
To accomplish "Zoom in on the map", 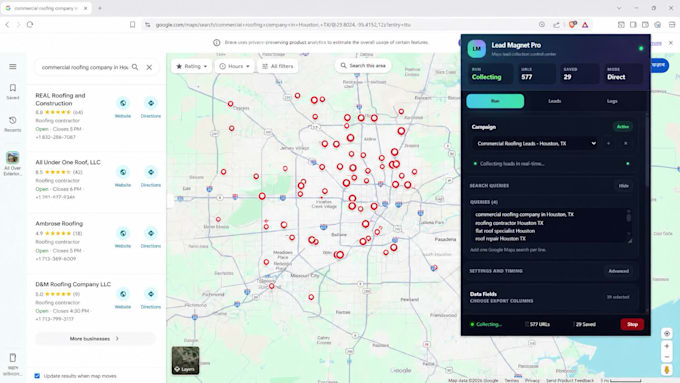I will pyautogui.click(x=667, y=346).
